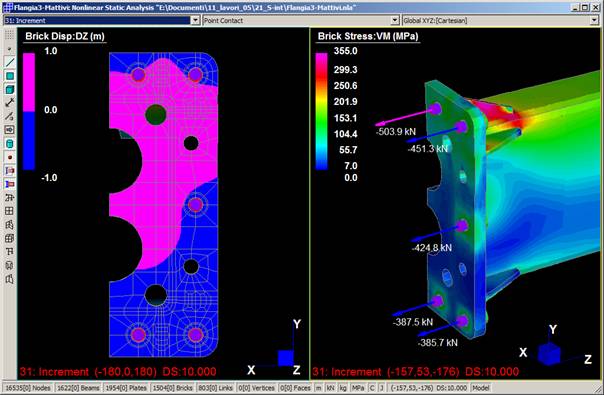This screenshot has height=395, width=604.
Task: Click the blue and red flag icon
Action: [10, 184]
